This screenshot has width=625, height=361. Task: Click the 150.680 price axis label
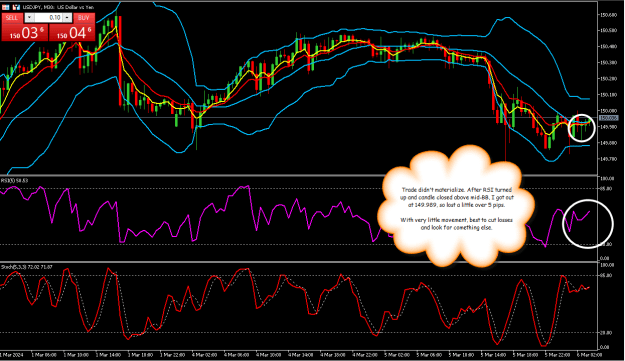pos(608,15)
